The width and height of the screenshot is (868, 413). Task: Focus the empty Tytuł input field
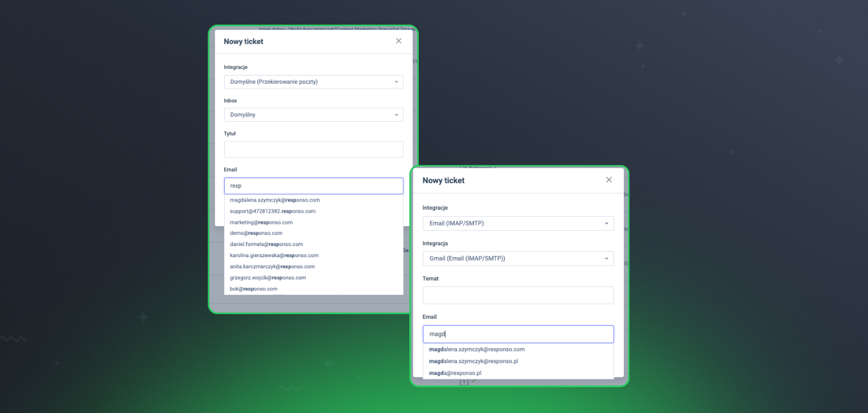(x=313, y=149)
